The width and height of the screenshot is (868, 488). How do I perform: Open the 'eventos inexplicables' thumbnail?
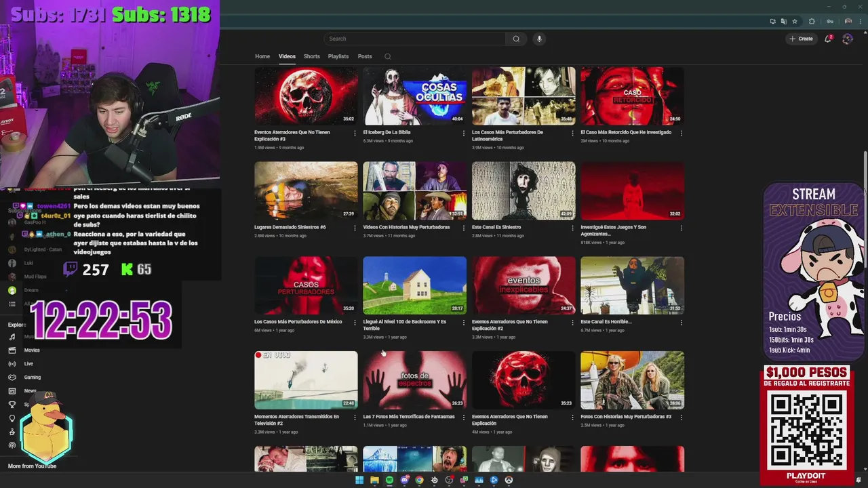coord(524,285)
